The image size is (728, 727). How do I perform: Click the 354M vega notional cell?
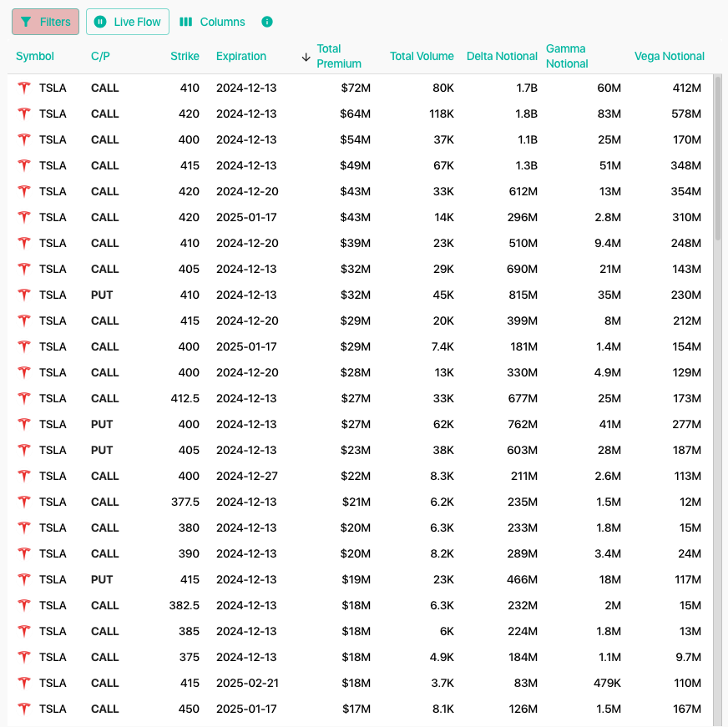(685, 191)
